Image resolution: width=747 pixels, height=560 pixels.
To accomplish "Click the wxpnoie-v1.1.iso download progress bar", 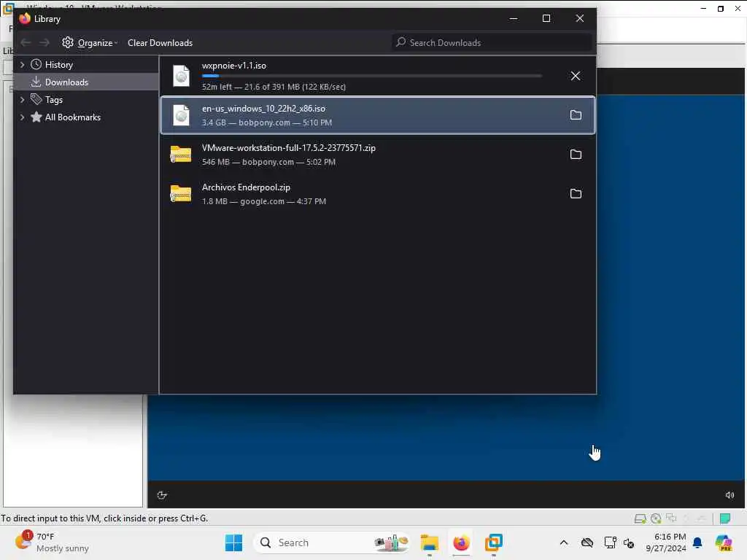I will 371,76.
